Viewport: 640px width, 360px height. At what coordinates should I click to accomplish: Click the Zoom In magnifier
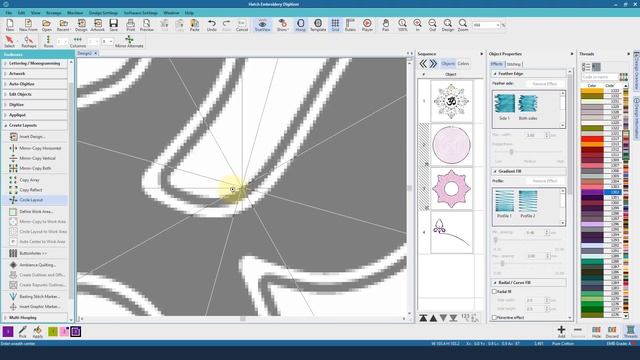click(x=418, y=25)
